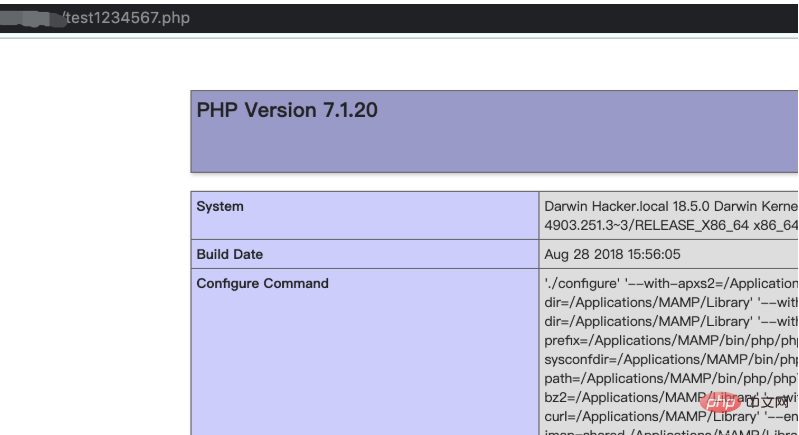Select the 4903.251.3~3/RELEASE_X86_64 text line

(671, 225)
